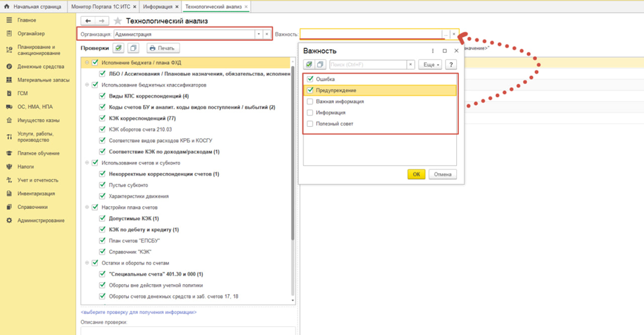The width and height of the screenshot is (644, 335).
Task: Uncheck all items in Проверки toolbar
Action: [x=133, y=48]
